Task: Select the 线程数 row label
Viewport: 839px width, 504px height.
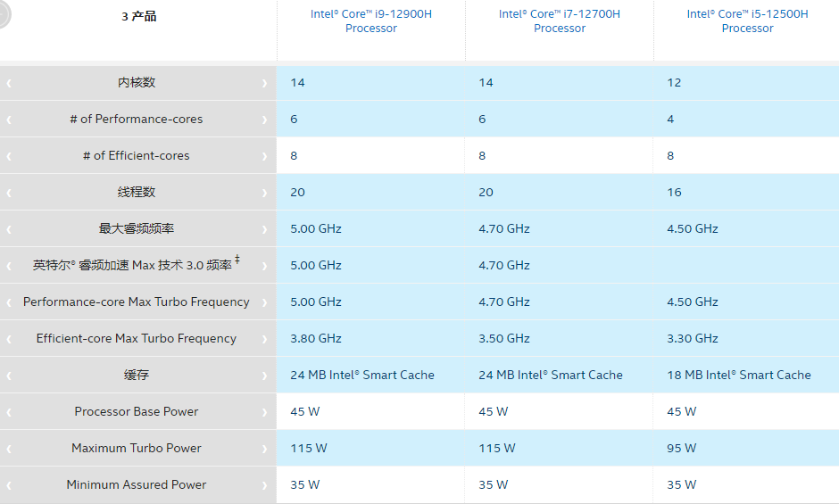Action: (137, 192)
